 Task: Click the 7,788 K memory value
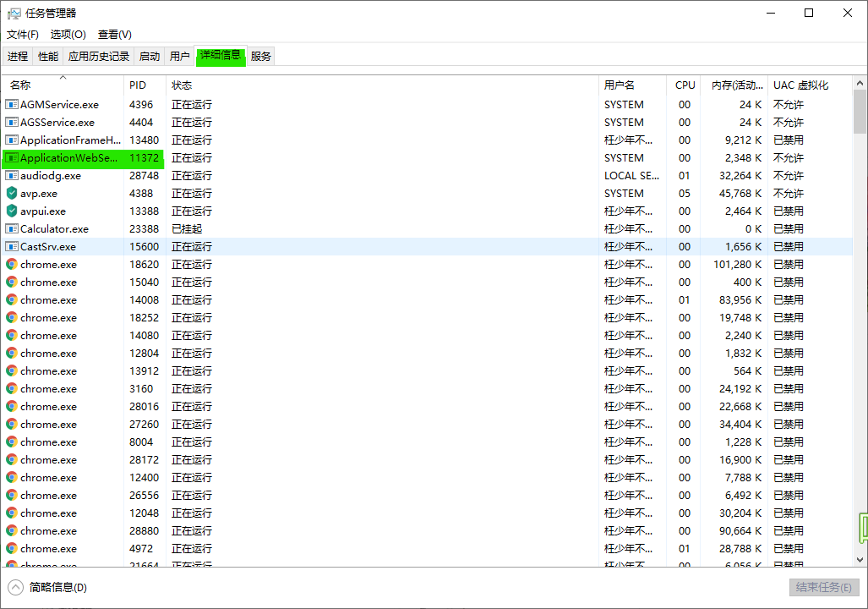(x=744, y=478)
